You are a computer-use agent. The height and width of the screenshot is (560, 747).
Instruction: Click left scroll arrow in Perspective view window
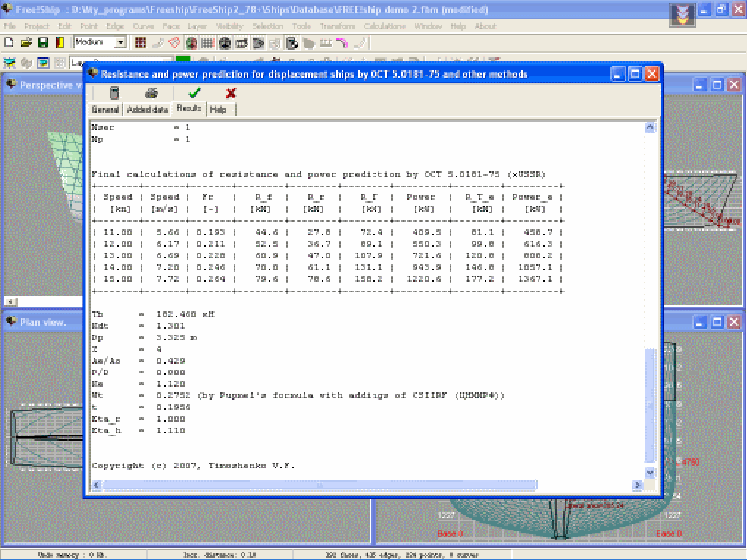11,302
